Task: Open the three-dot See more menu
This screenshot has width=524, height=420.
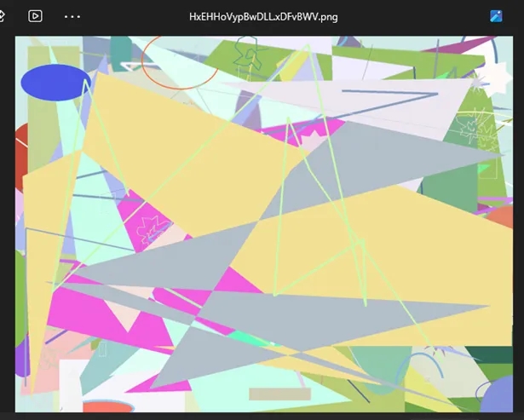Action: point(72,16)
